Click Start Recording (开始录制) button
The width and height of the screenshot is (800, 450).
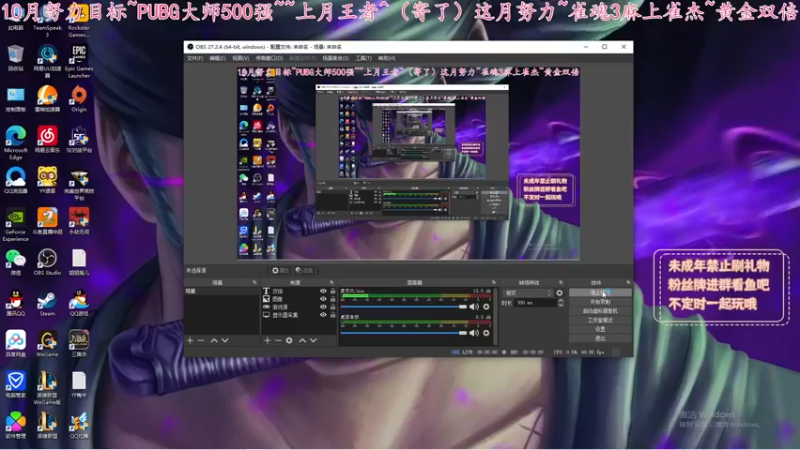tap(600, 302)
